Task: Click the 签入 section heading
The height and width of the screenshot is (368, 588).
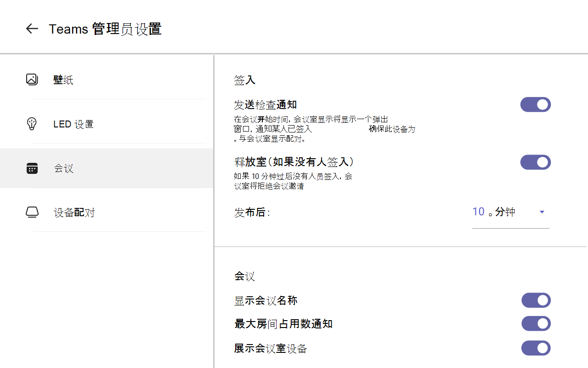Action: tap(244, 80)
